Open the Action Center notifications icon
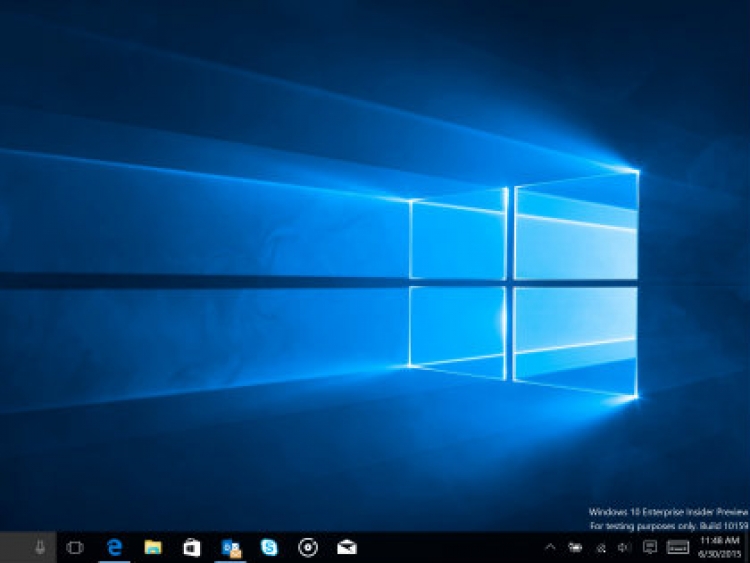 click(650, 547)
